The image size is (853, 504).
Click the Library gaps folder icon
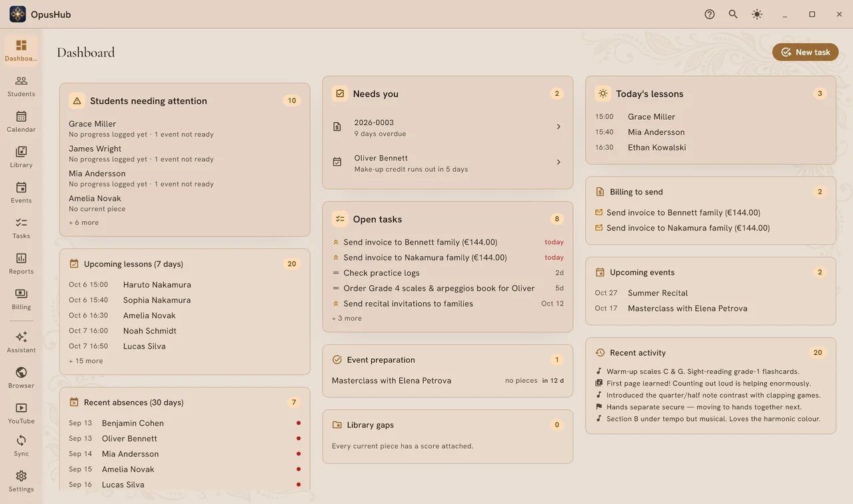tap(337, 425)
